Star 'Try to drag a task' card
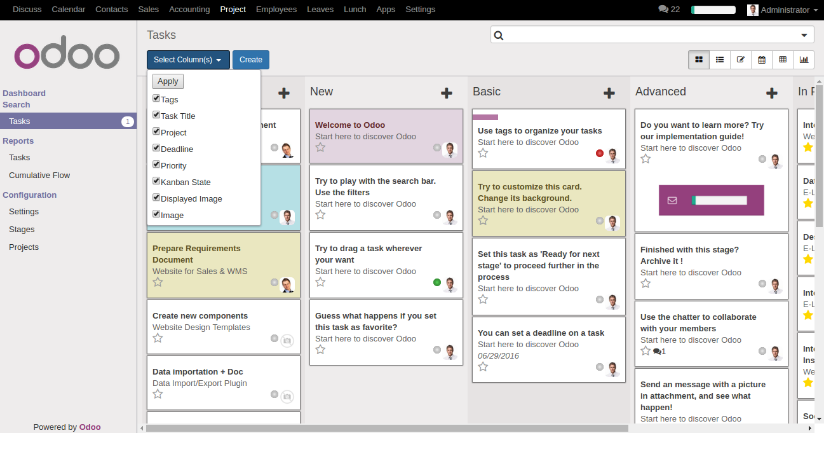Image resolution: width=824 pixels, height=467 pixels. tap(320, 282)
